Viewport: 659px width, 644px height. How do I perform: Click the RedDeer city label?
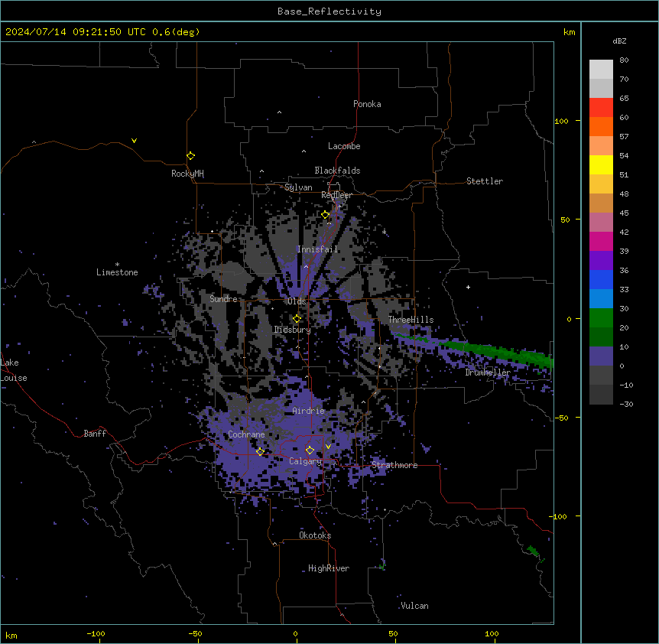336,195
